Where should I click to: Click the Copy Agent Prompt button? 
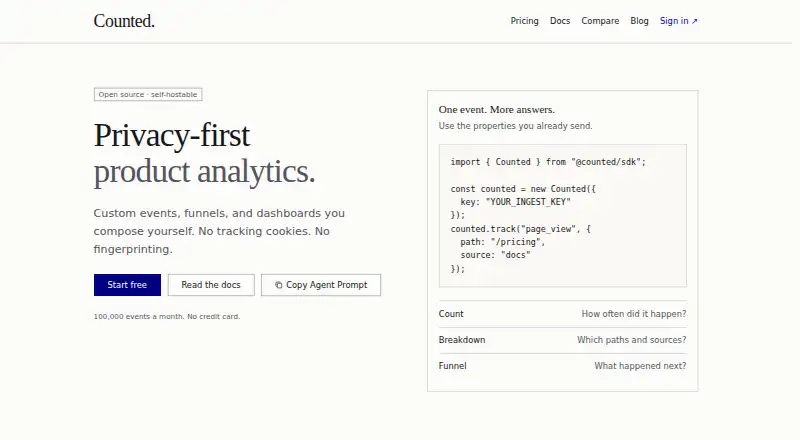[x=321, y=285]
